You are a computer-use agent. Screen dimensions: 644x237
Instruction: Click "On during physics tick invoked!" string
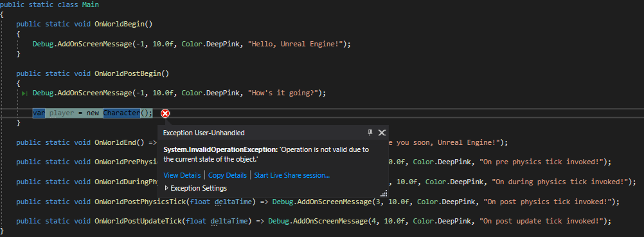click(559, 182)
